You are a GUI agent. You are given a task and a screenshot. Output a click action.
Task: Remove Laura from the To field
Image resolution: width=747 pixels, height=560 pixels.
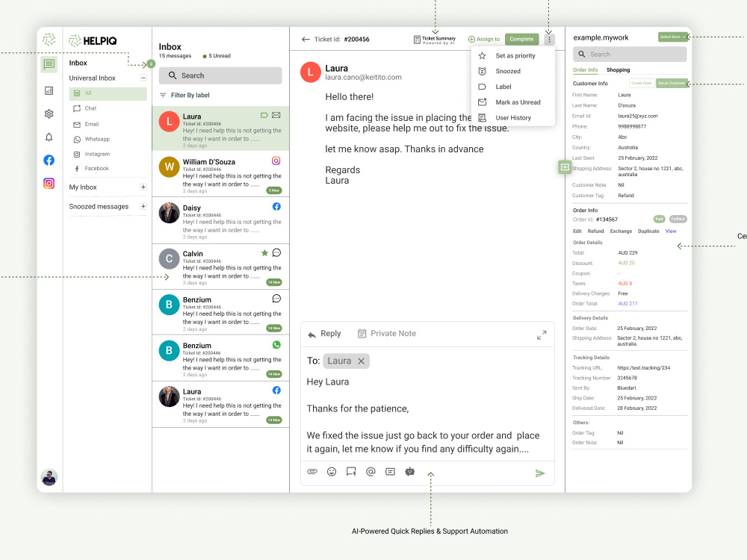point(361,361)
